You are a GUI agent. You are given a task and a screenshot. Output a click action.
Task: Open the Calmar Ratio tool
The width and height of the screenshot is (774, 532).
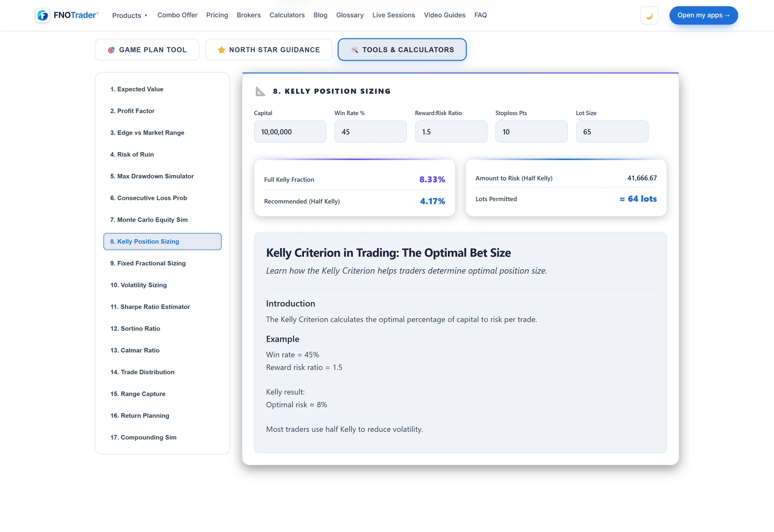(x=162, y=350)
